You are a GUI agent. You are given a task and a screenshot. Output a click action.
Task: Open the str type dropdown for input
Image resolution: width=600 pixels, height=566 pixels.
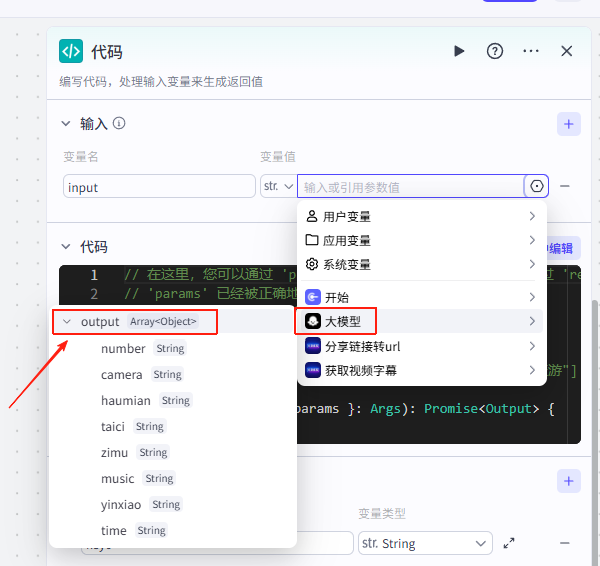277,186
